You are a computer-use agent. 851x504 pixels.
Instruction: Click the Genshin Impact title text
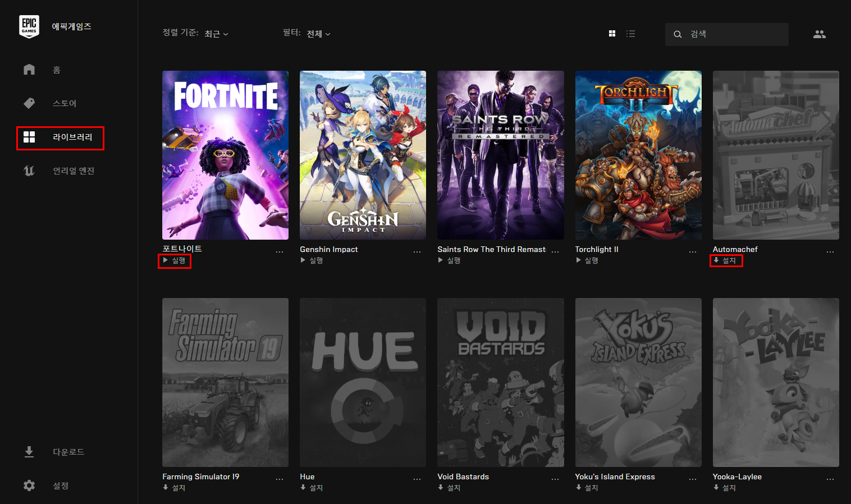(x=328, y=249)
